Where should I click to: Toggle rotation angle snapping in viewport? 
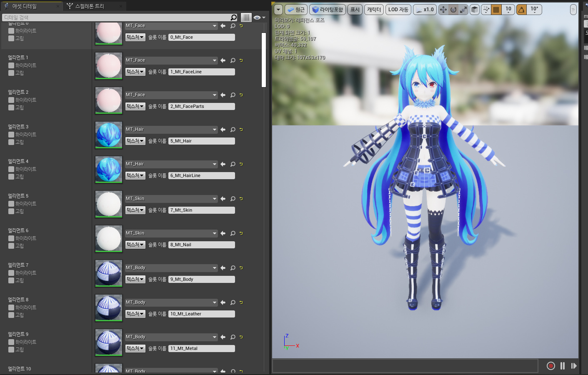pos(521,10)
